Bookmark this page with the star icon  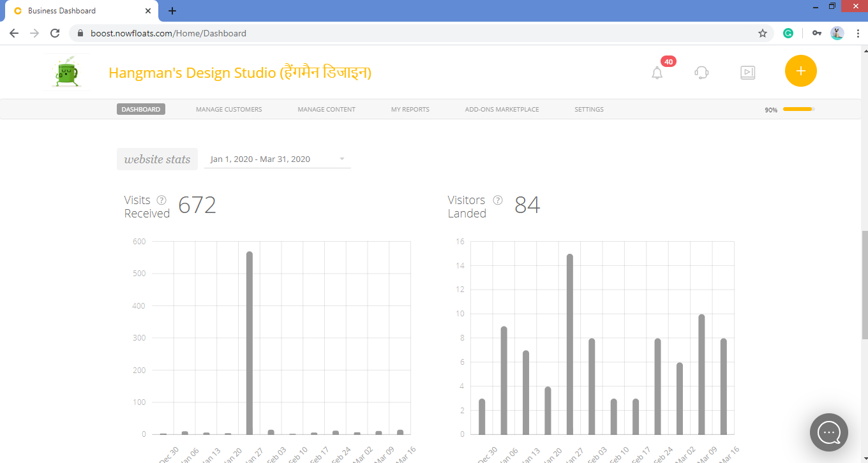pos(762,33)
